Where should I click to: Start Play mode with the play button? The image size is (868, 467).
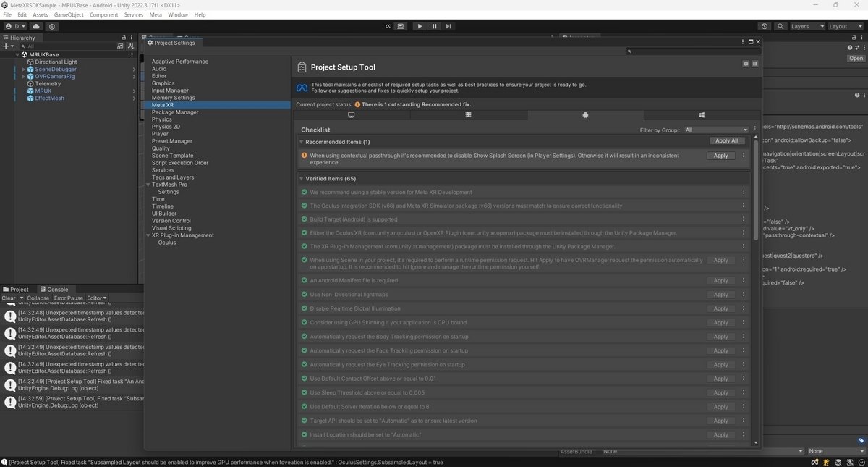pos(420,26)
